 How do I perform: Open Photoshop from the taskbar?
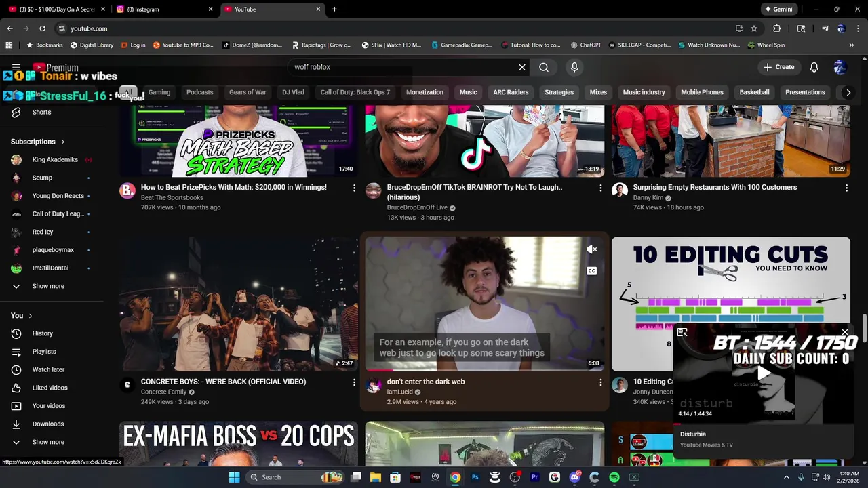click(475, 477)
